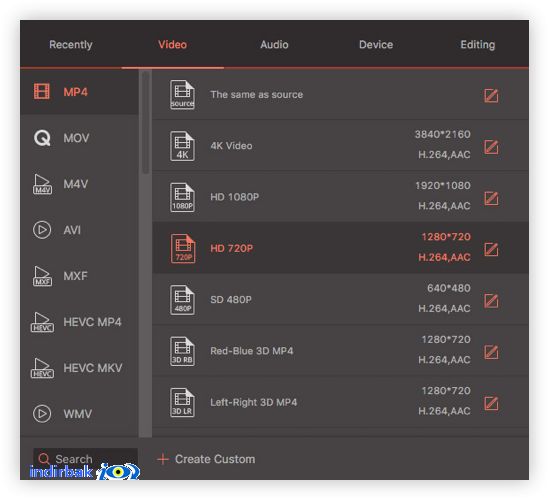Click the HEVC MKV format icon
This screenshot has height=500, width=549.
click(42, 368)
